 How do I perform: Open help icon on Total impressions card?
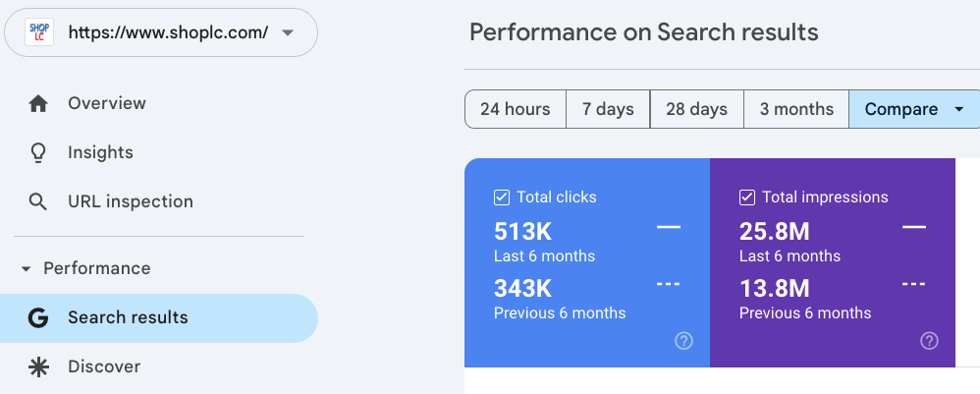(x=929, y=341)
